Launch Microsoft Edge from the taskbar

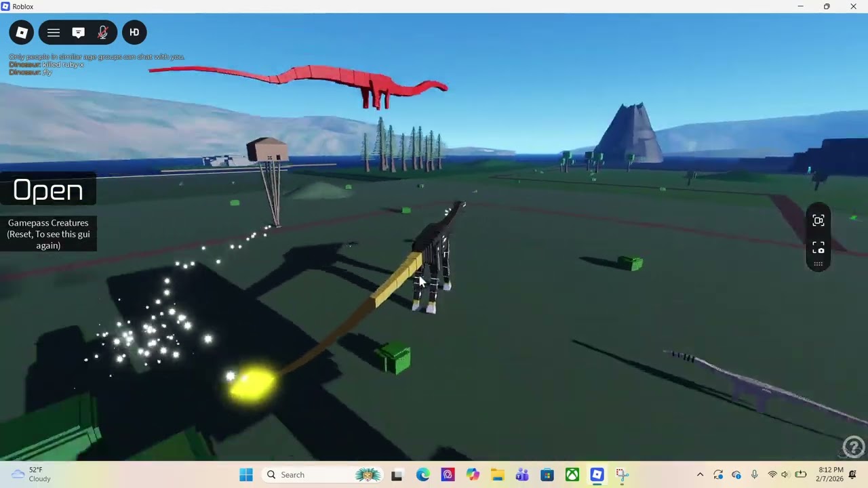click(x=422, y=475)
